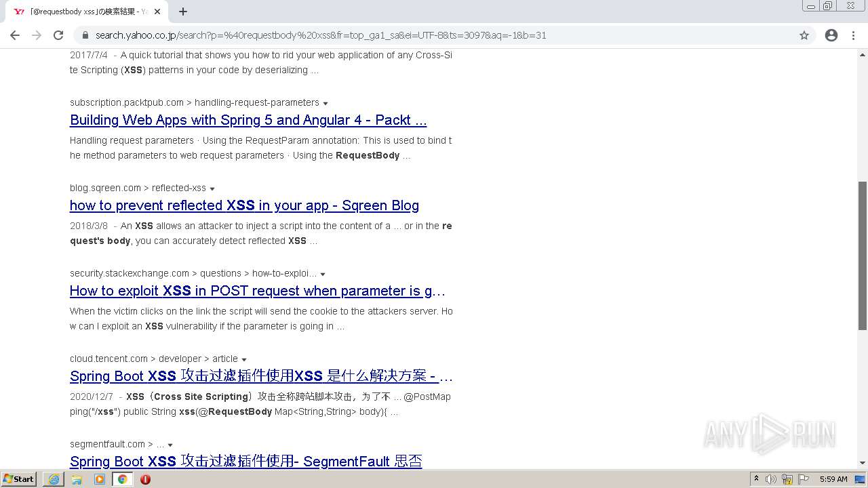Screen dimensions: 868x488
Task: Click the 2018/3/8 snippet date
Action: tap(89, 226)
